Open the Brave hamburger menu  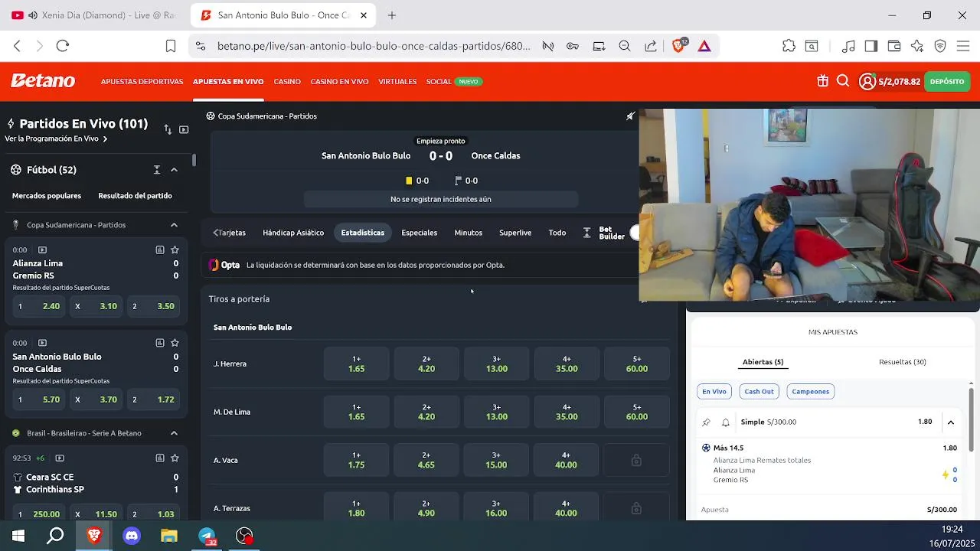(963, 46)
